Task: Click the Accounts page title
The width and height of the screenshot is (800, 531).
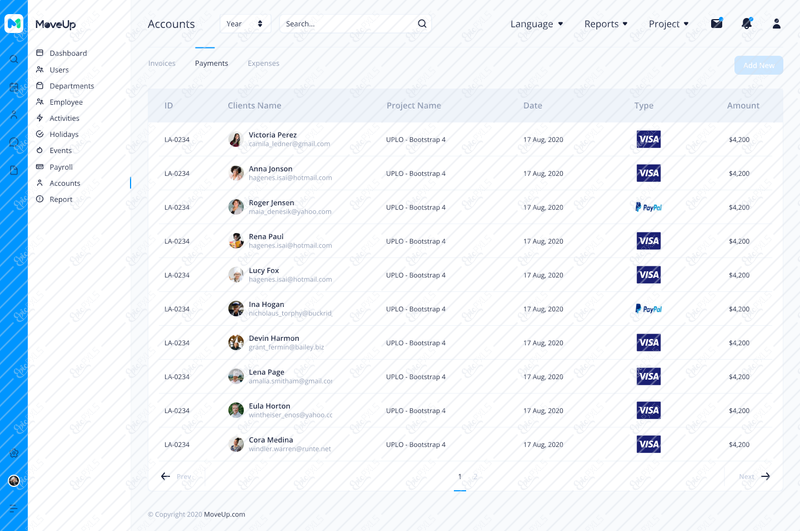Action: coord(171,24)
